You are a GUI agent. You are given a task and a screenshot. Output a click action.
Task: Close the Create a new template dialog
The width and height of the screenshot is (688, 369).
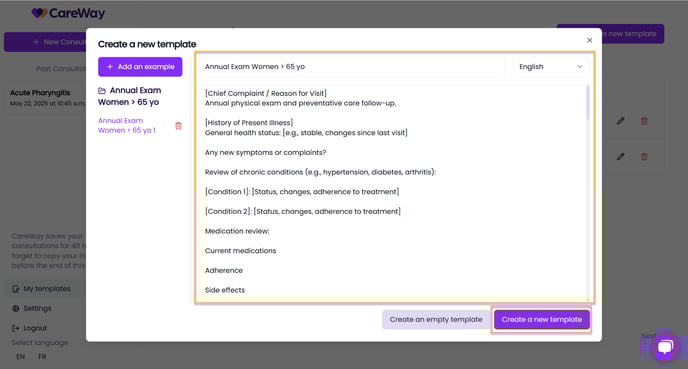tap(589, 40)
